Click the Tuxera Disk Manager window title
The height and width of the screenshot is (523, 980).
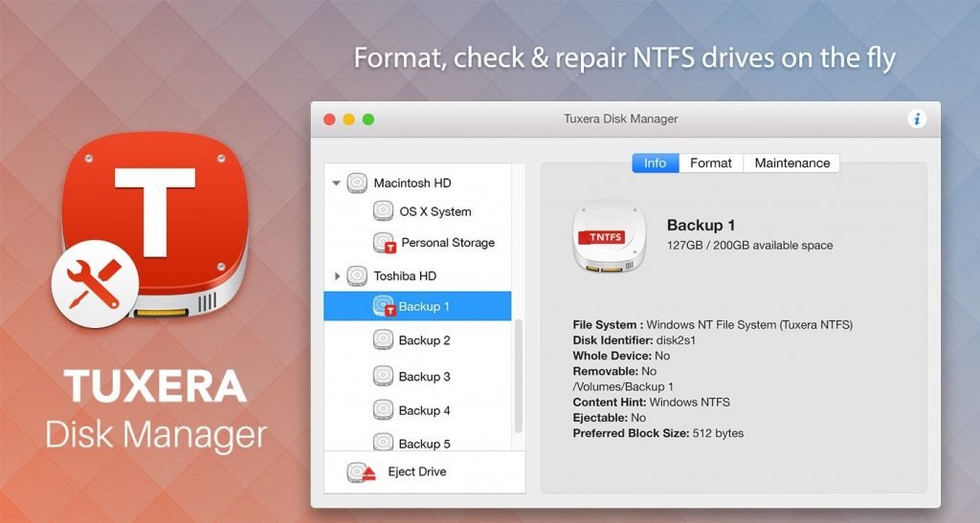coord(620,119)
